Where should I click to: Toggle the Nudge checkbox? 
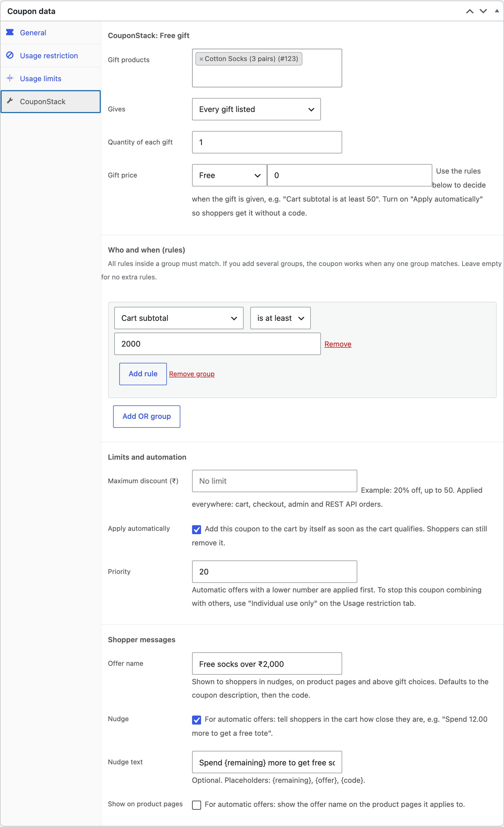click(197, 719)
